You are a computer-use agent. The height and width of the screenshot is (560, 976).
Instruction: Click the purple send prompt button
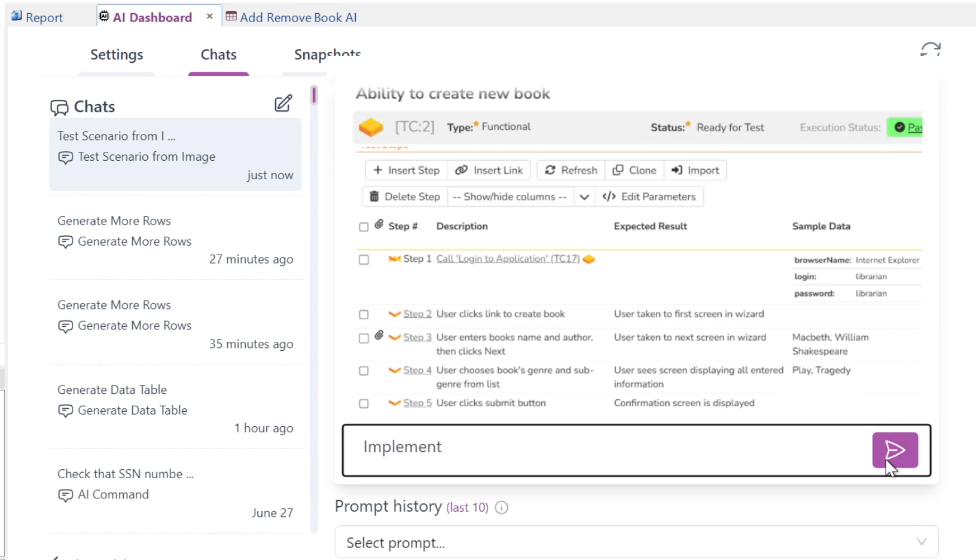pyautogui.click(x=895, y=449)
